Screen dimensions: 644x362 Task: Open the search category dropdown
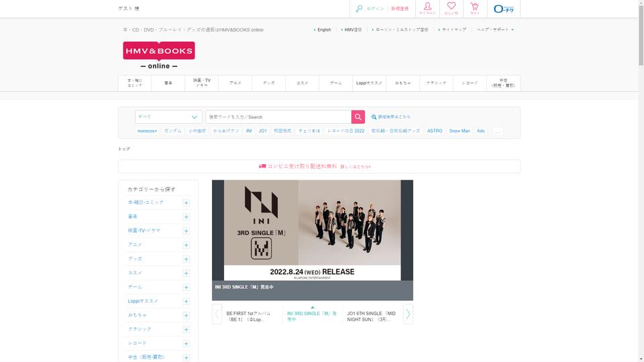[x=168, y=117]
